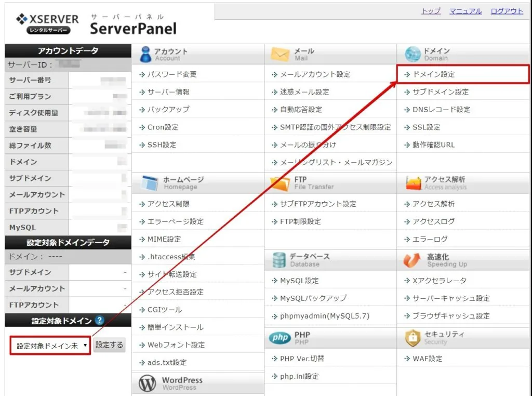The image size is (532, 396).
Task: Open php.ini設定
Action: coord(299,376)
